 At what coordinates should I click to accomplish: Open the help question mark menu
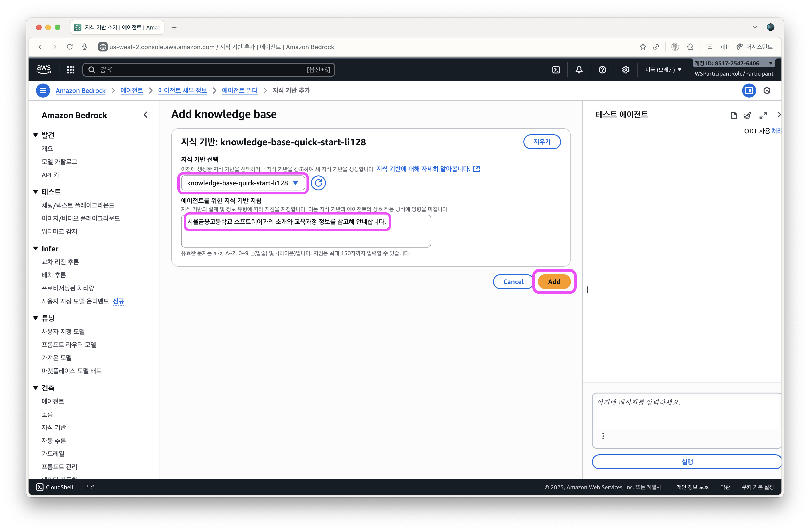click(x=602, y=70)
